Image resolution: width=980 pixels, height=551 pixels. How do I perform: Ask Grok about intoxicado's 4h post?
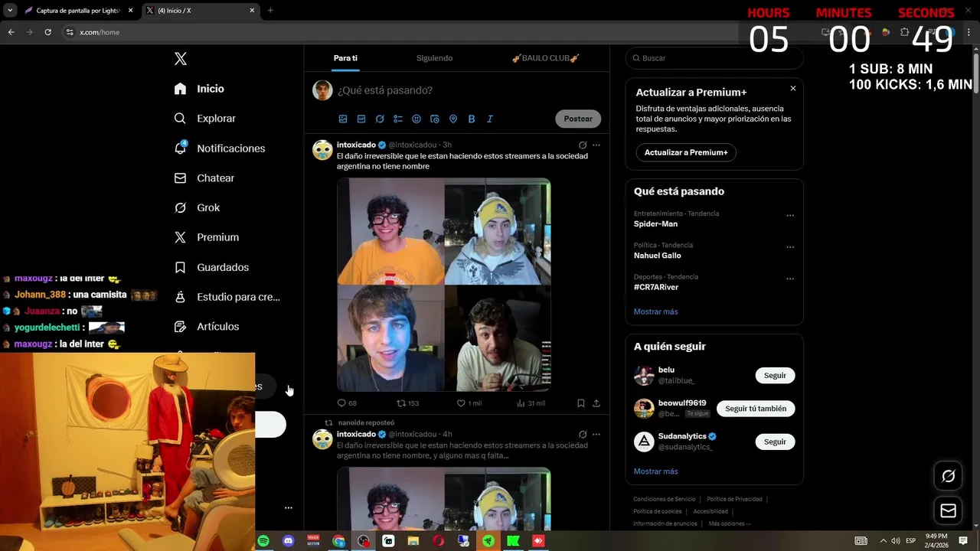click(x=583, y=434)
